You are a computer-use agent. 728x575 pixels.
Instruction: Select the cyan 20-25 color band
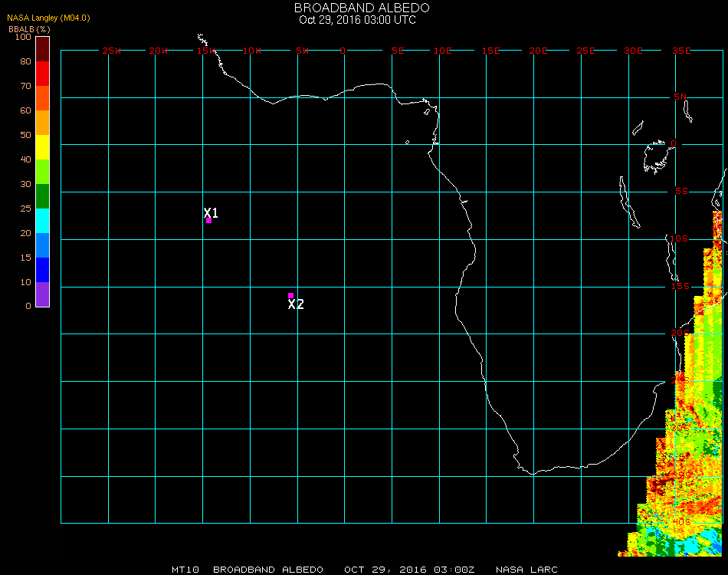[42, 221]
